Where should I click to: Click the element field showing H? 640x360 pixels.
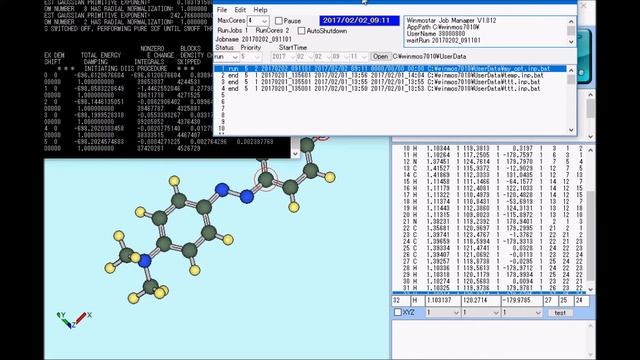tap(417, 301)
